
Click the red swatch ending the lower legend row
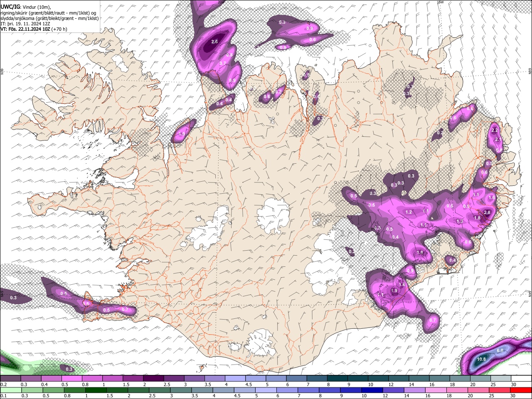click(521, 390)
